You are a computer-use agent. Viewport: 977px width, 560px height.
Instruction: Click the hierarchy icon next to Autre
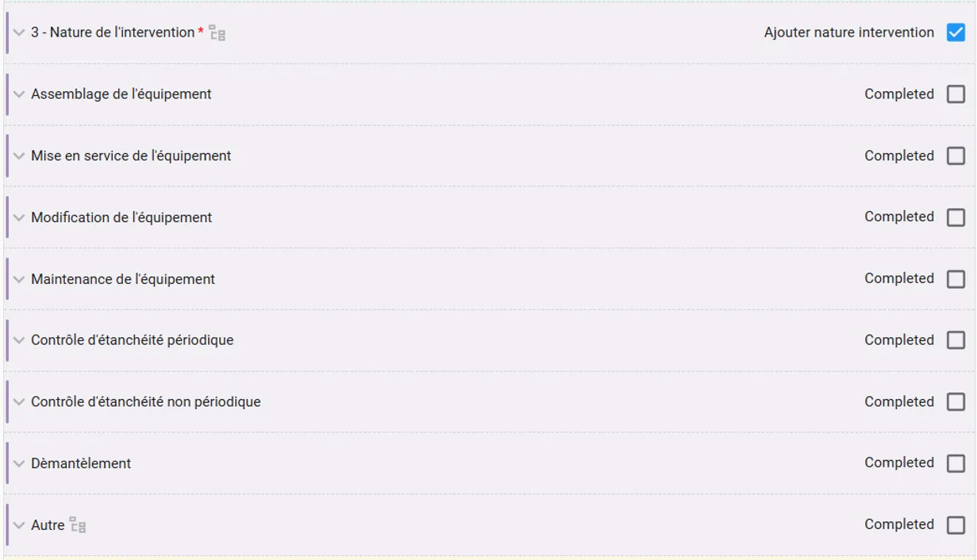click(x=78, y=525)
